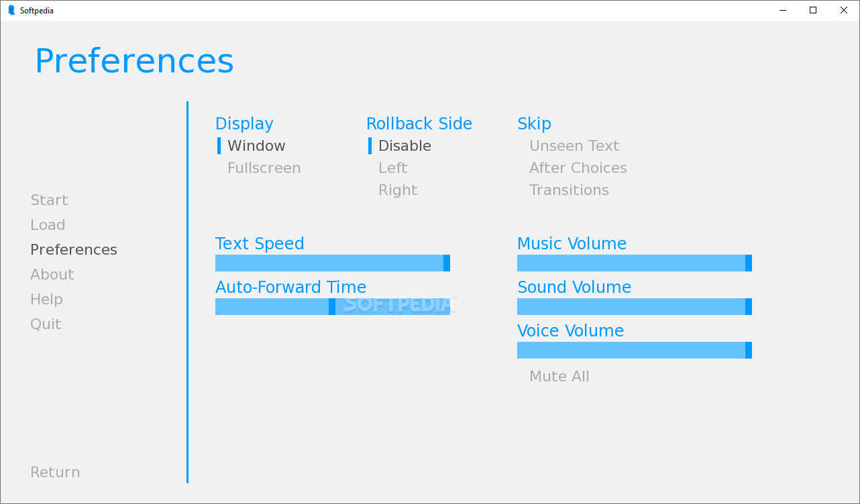Viewport: 860px width, 504px height.
Task: Select Window display mode
Action: click(256, 145)
